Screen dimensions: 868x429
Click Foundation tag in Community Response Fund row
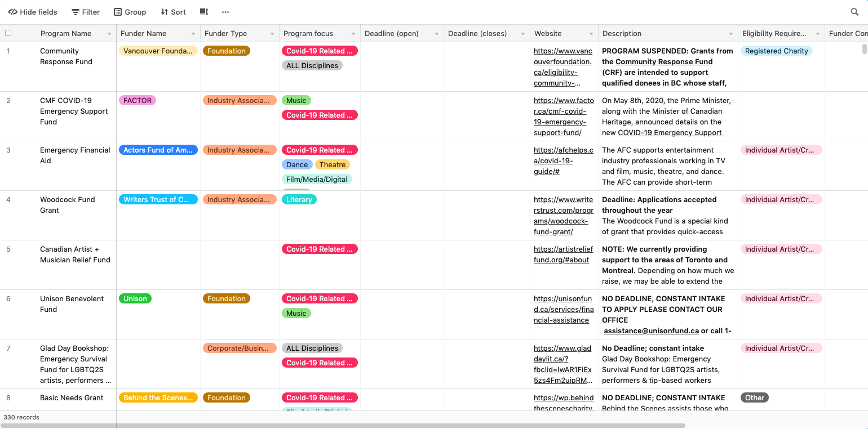click(x=227, y=51)
